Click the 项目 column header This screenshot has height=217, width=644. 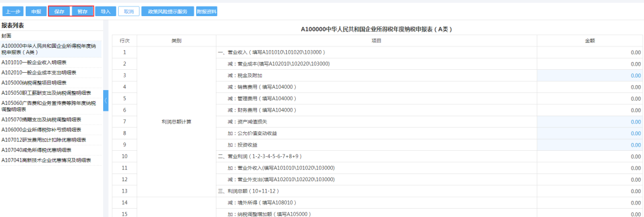[x=377, y=41]
